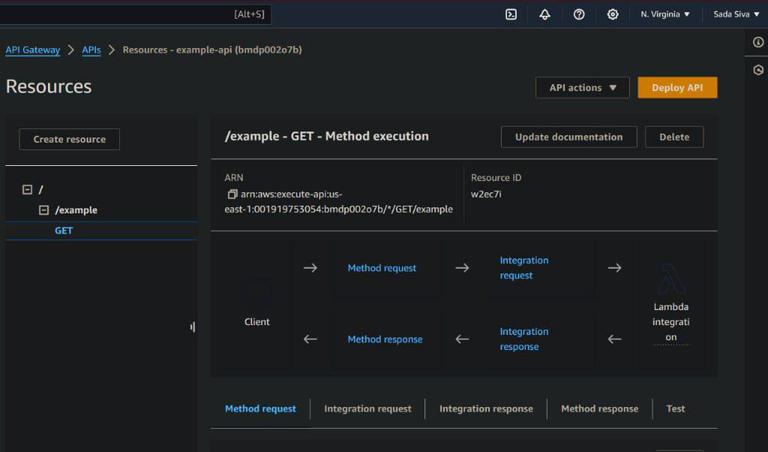768x452 pixels.
Task: Click the Lambda integration label
Action: click(x=671, y=322)
